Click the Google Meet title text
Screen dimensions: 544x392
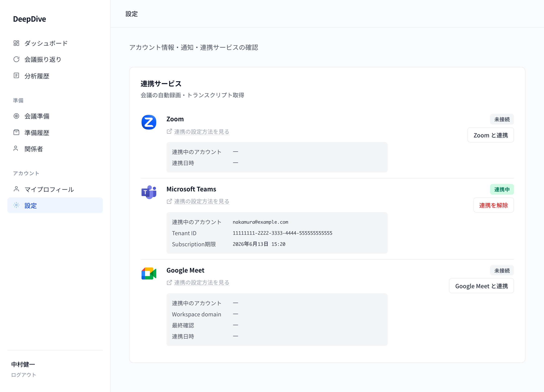(185, 270)
